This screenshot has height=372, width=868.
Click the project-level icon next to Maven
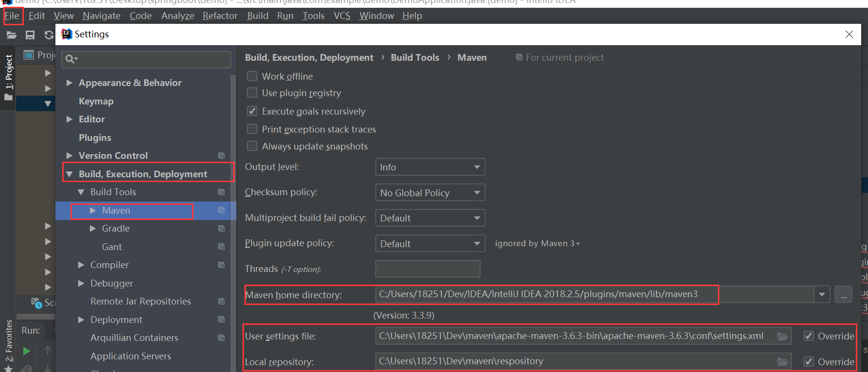[x=222, y=210]
